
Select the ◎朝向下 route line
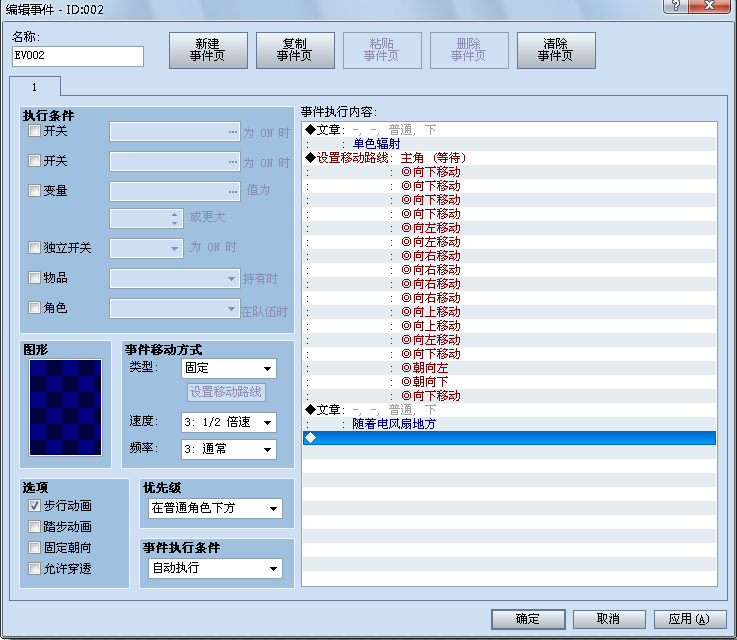point(510,382)
